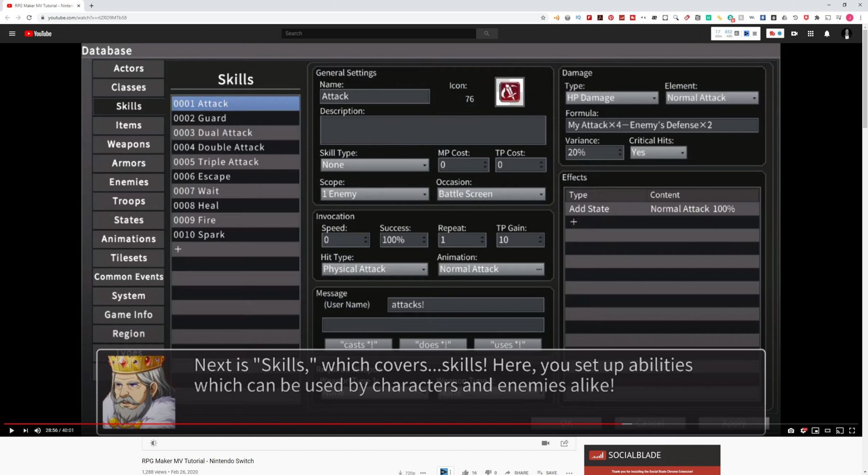Open the Skill Type dropdown

(374, 165)
